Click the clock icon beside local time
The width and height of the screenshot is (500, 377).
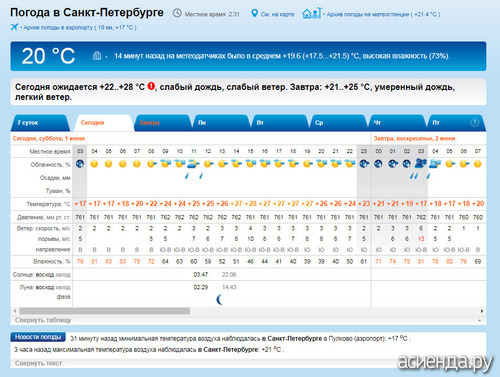177,13
